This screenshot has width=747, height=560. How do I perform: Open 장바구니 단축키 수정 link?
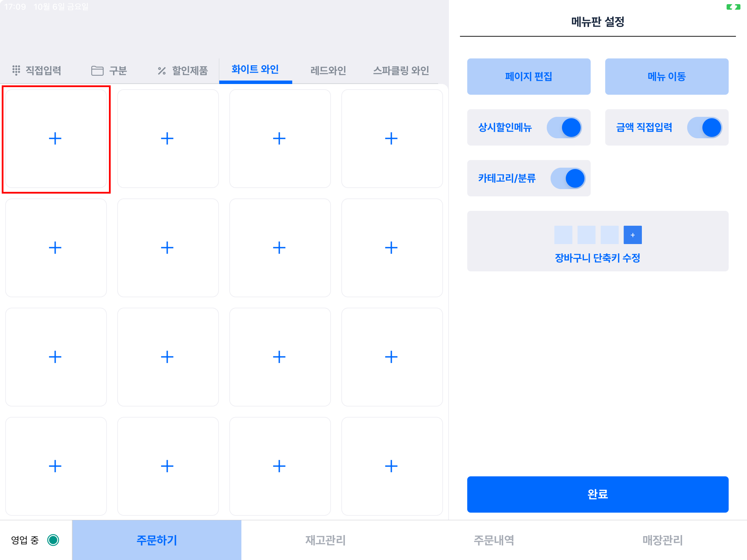click(x=598, y=258)
